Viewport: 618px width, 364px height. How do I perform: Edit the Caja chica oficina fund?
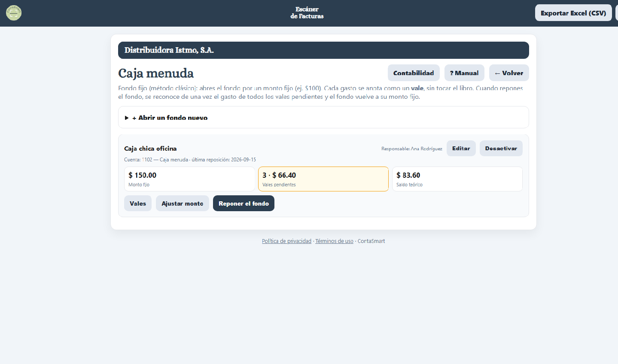[x=461, y=149]
